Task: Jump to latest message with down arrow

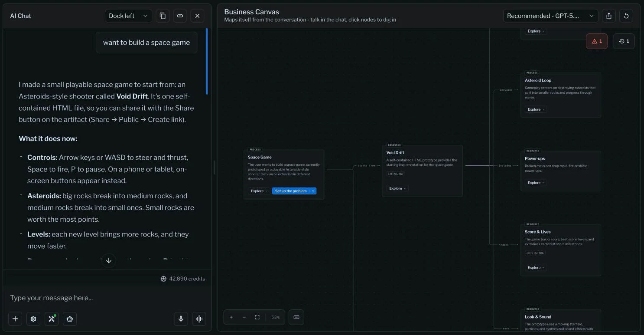Action: coord(109,260)
